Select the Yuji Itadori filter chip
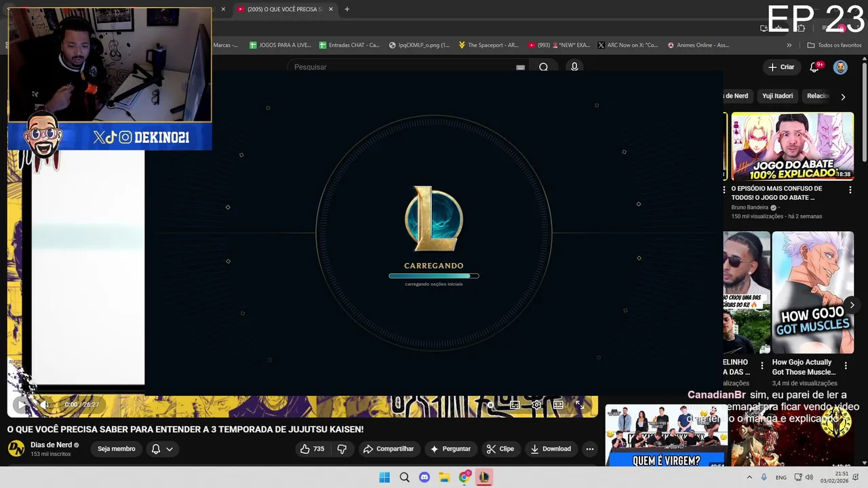Image resolution: width=868 pixels, height=488 pixels. [x=777, y=96]
